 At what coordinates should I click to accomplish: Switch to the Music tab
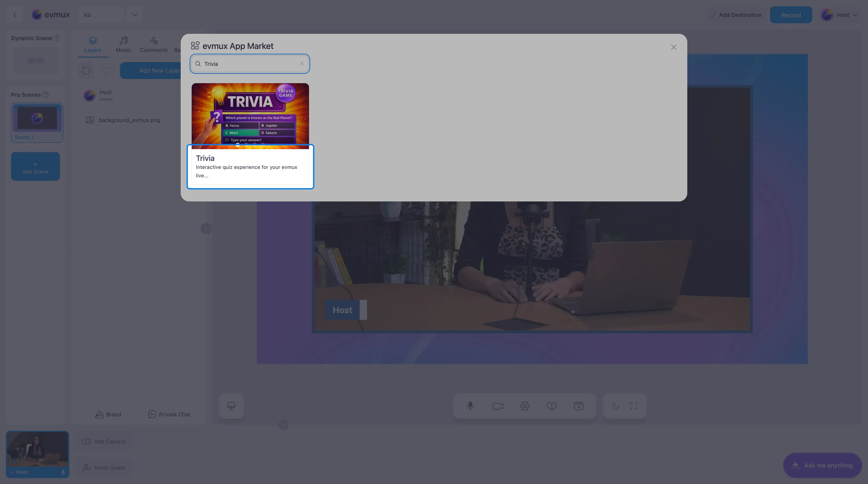[x=123, y=45]
